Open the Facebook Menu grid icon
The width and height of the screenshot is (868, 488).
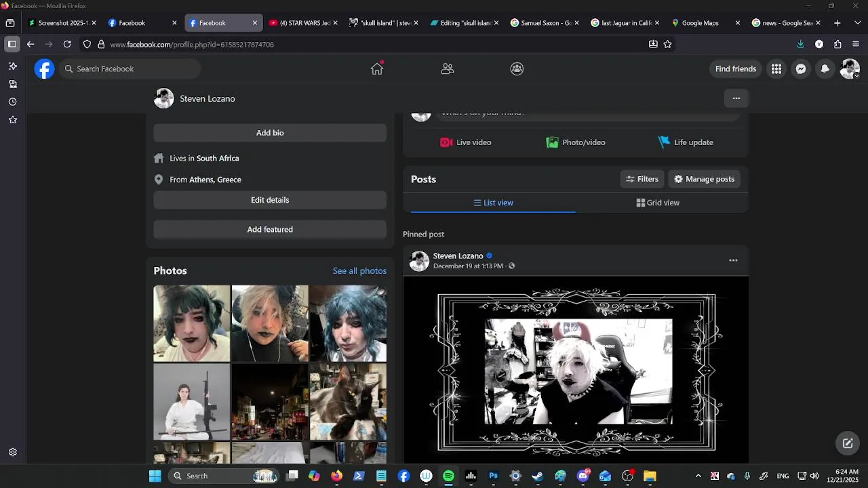pos(776,68)
